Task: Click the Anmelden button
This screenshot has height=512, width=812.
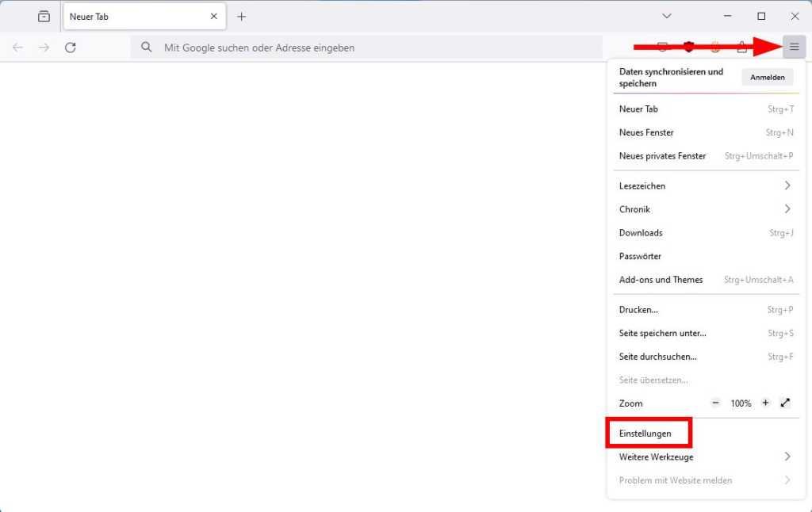Action: click(768, 77)
